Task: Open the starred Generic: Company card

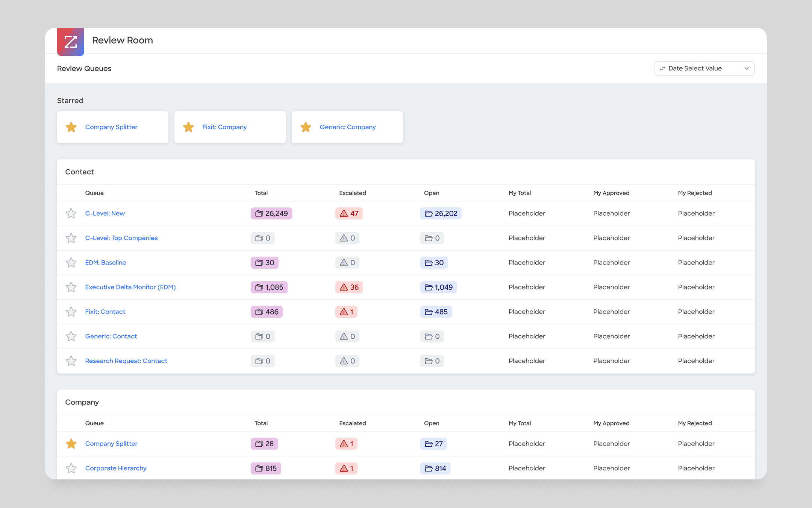Action: point(347,127)
